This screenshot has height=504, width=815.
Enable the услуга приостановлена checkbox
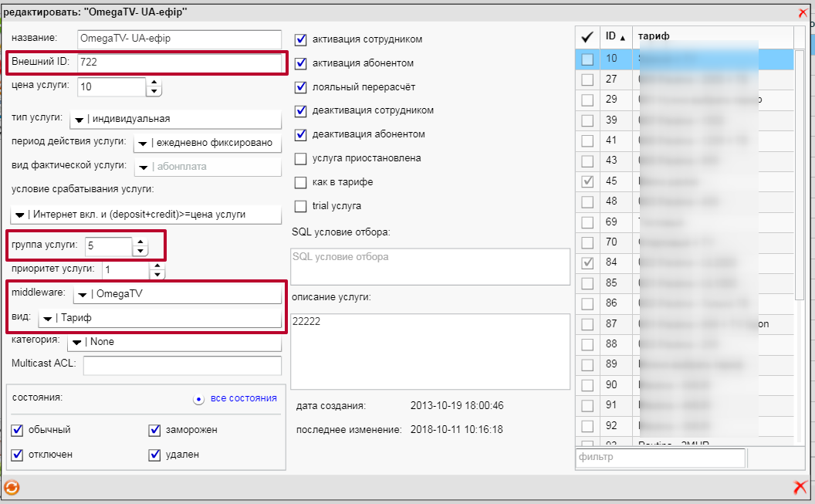tap(301, 159)
